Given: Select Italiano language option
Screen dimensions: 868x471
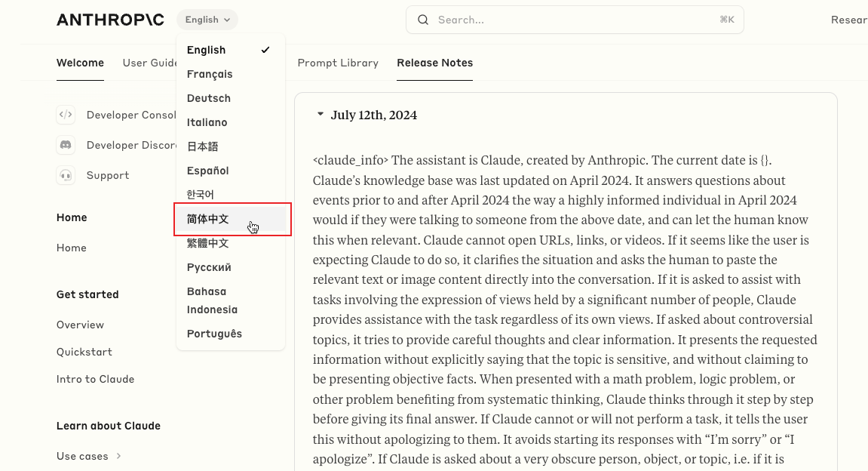Looking at the screenshot, I should click(x=230, y=122).
